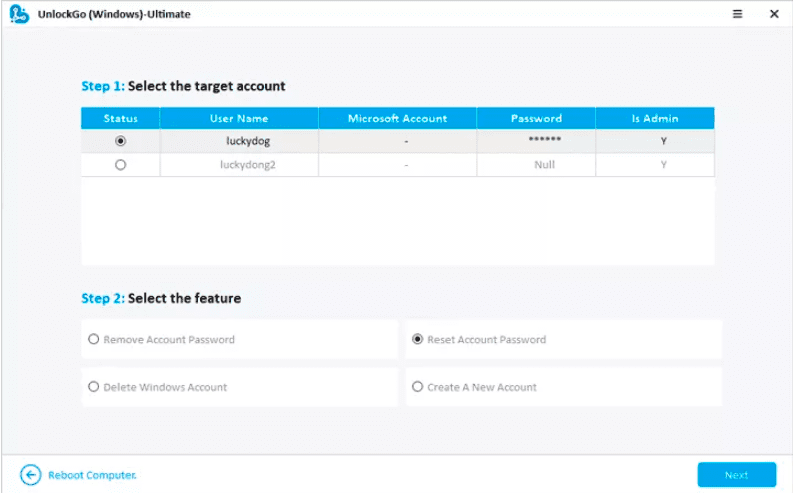This screenshot has width=796, height=493.
Task: Choose Create A New Account option
Action: 418,387
